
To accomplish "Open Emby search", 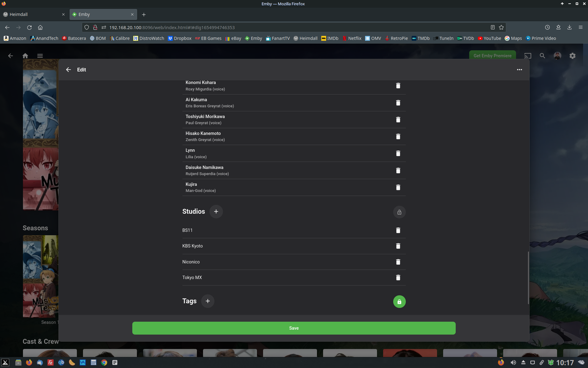I will coord(542,55).
